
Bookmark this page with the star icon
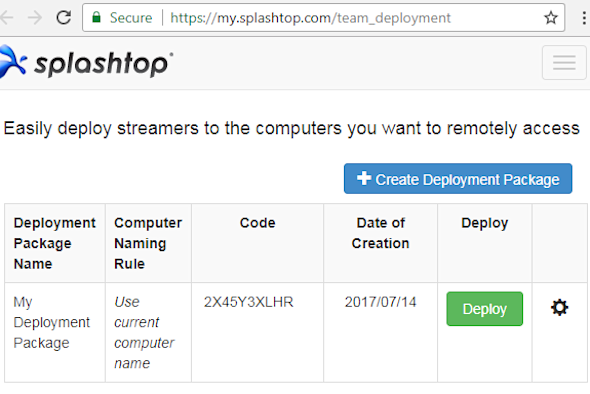550,18
